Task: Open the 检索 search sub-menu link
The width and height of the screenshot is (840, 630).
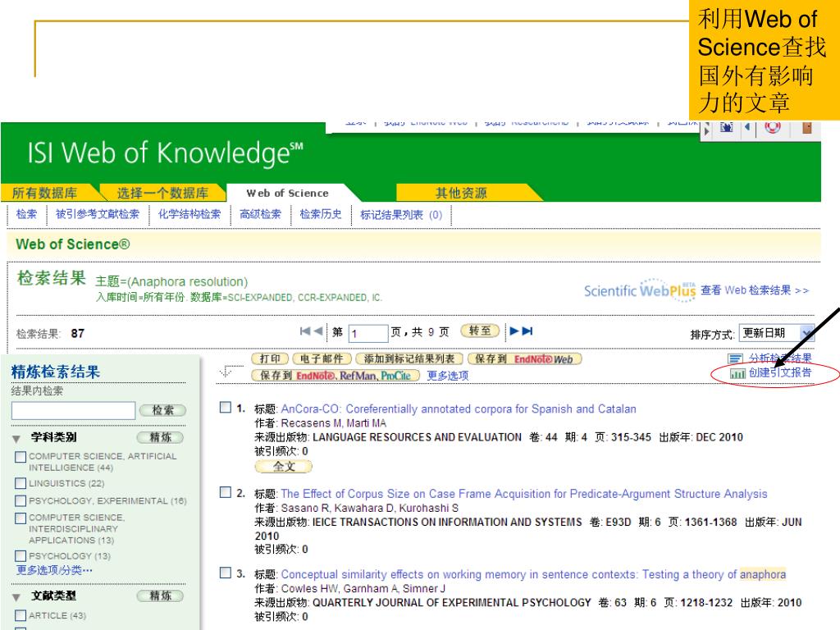Action: pyautogui.click(x=27, y=214)
